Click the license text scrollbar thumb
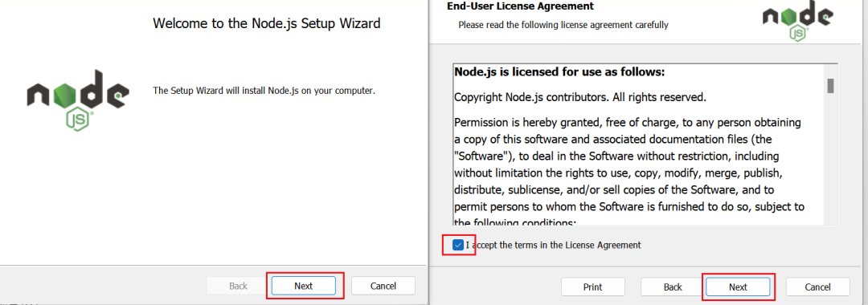 830,86
